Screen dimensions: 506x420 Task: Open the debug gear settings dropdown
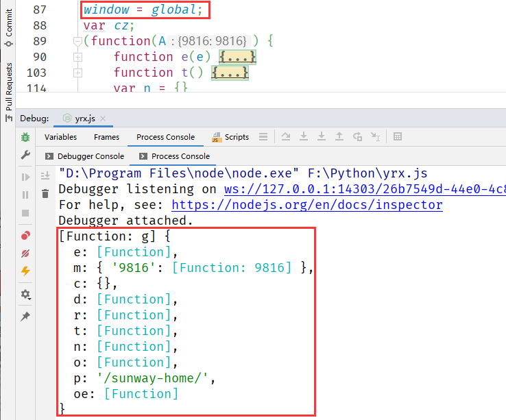pos(25,295)
